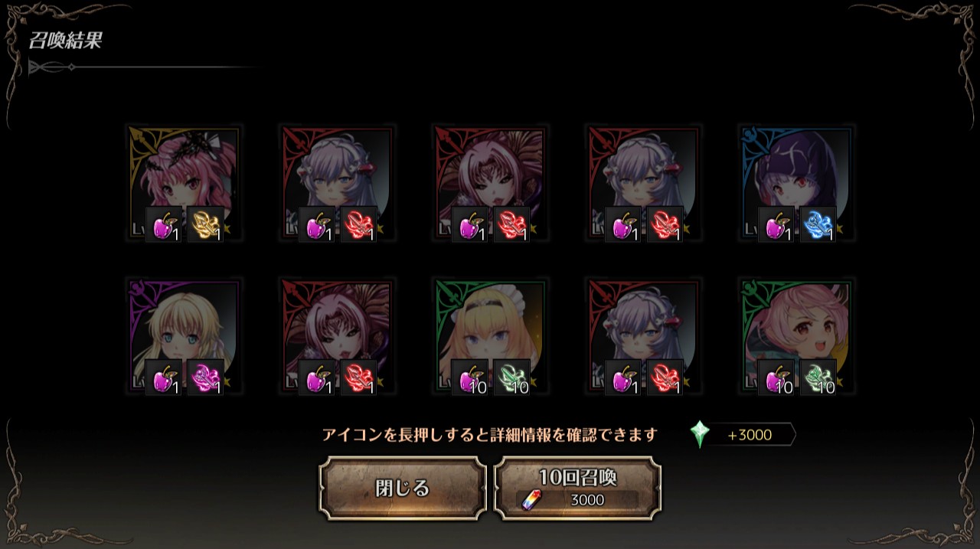The width and height of the screenshot is (980, 549).
Task: Click the apple icon on the gold-framed card
Action: (x=164, y=224)
